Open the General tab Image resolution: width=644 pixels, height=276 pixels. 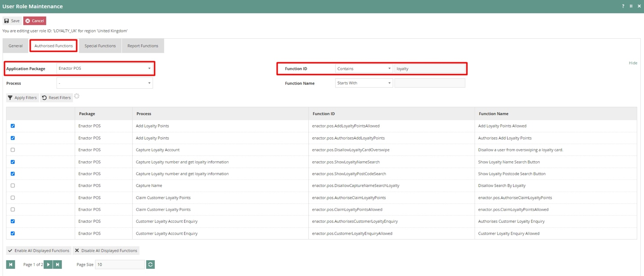coord(15,45)
